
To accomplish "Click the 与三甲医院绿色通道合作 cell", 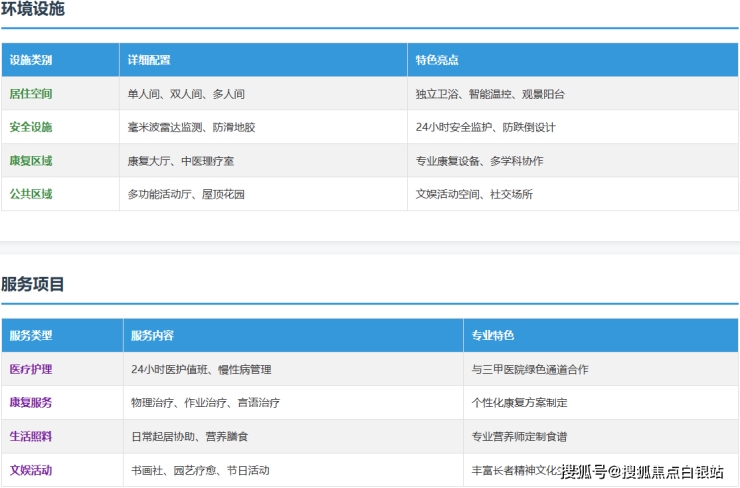I will (x=530, y=369).
